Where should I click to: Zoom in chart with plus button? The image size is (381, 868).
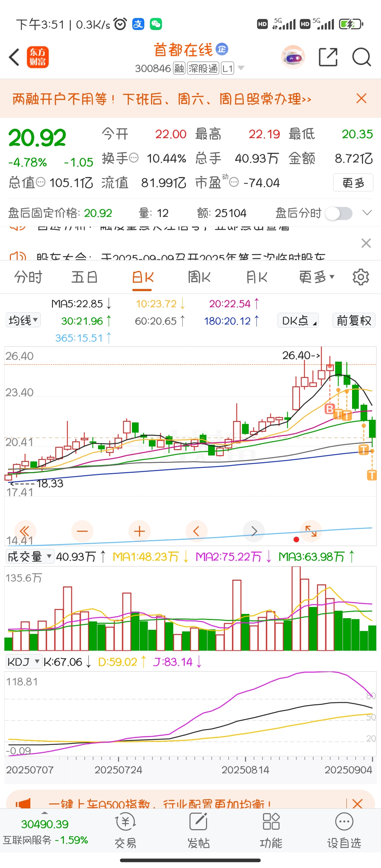pos(139,531)
